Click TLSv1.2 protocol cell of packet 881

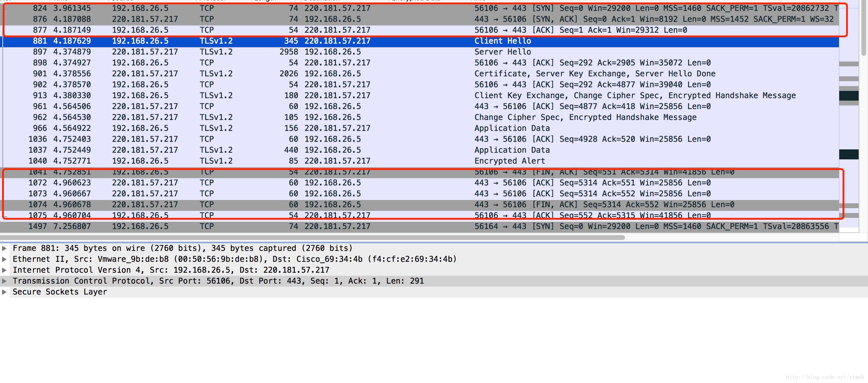click(x=216, y=41)
